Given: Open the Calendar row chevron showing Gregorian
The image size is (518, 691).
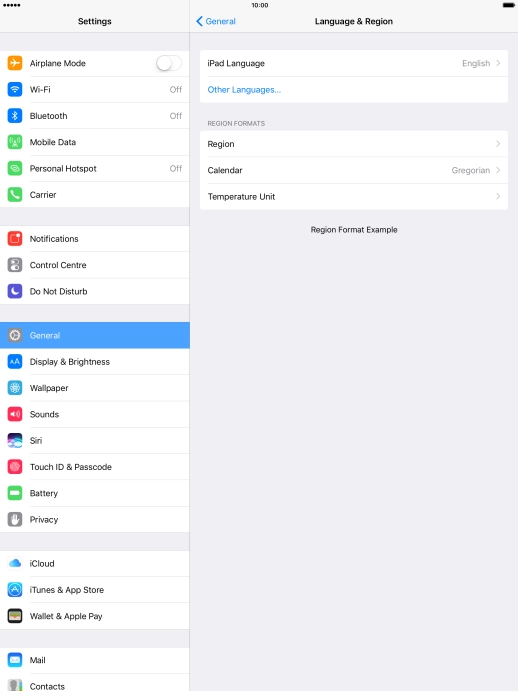Looking at the screenshot, I should (498, 170).
